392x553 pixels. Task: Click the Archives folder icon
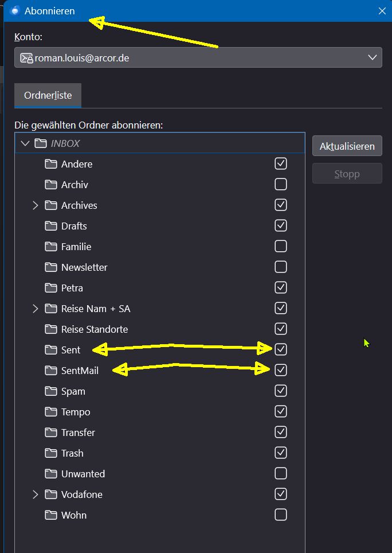coord(51,205)
